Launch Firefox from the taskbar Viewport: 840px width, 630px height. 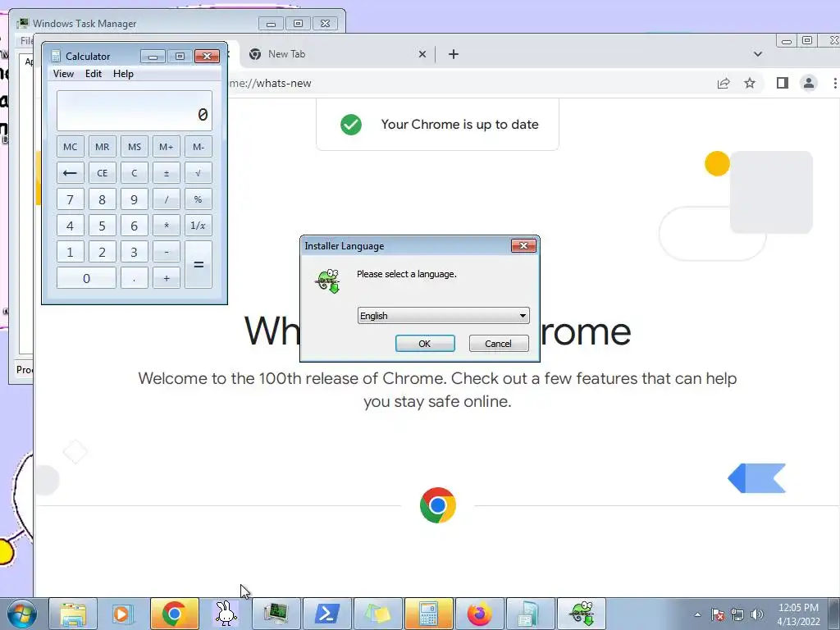479,614
